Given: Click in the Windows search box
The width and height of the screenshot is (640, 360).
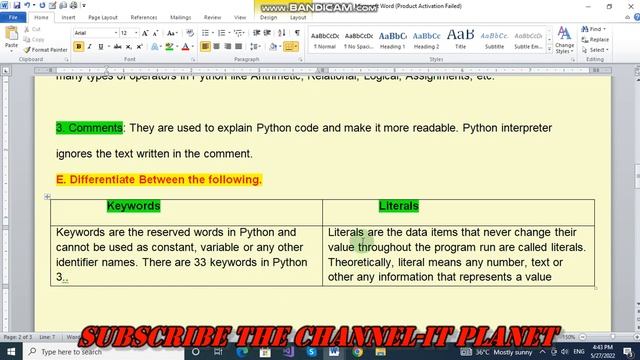Looking at the screenshot, I should (x=103, y=351).
